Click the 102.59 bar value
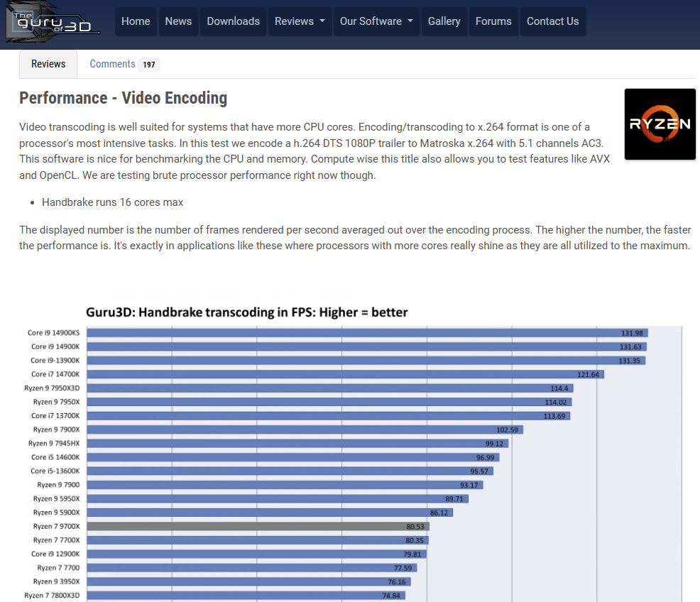Image resolution: width=700 pixels, height=602 pixels. click(507, 430)
